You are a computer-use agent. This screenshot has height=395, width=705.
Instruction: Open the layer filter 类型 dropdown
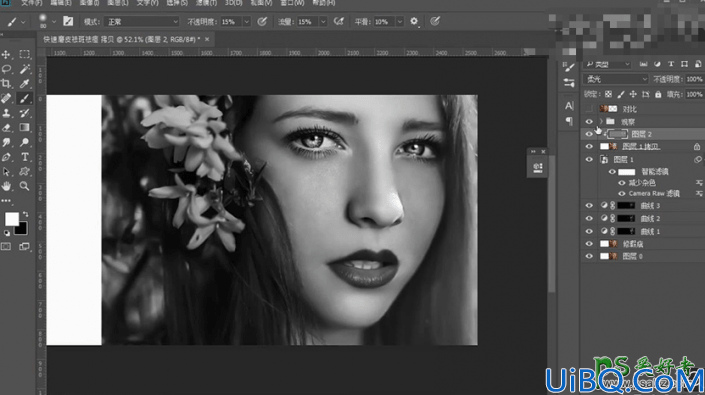(x=607, y=64)
